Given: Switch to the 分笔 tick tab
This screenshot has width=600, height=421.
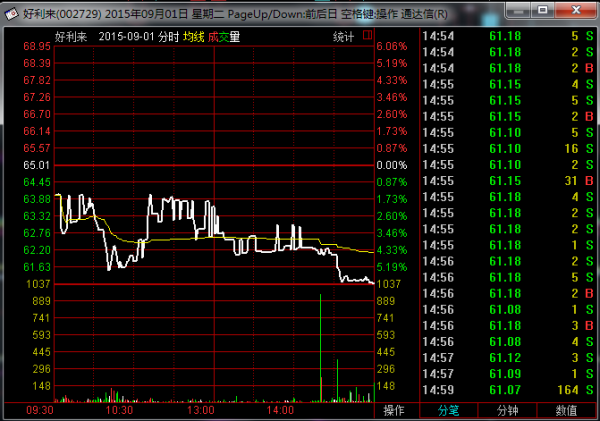Looking at the screenshot, I should click(450, 410).
